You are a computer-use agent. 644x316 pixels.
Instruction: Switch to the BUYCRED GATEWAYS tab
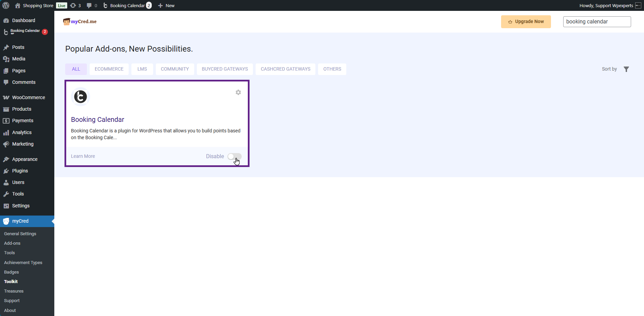(225, 69)
